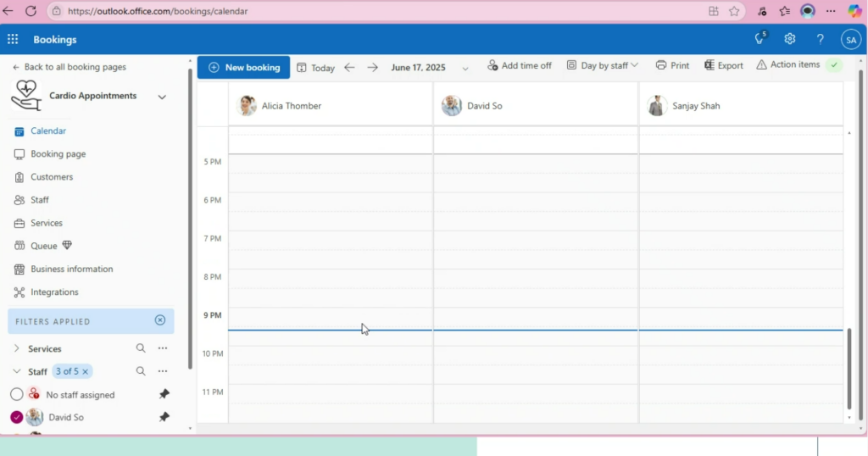Open Customers in sidebar

point(52,177)
